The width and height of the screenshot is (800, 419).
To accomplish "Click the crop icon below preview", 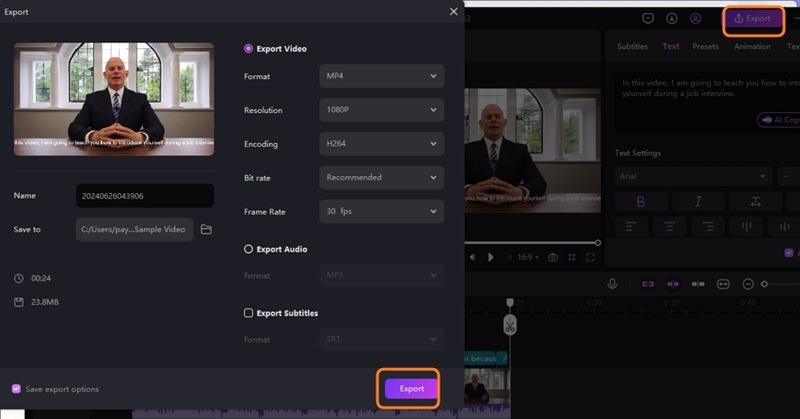I will click(571, 257).
